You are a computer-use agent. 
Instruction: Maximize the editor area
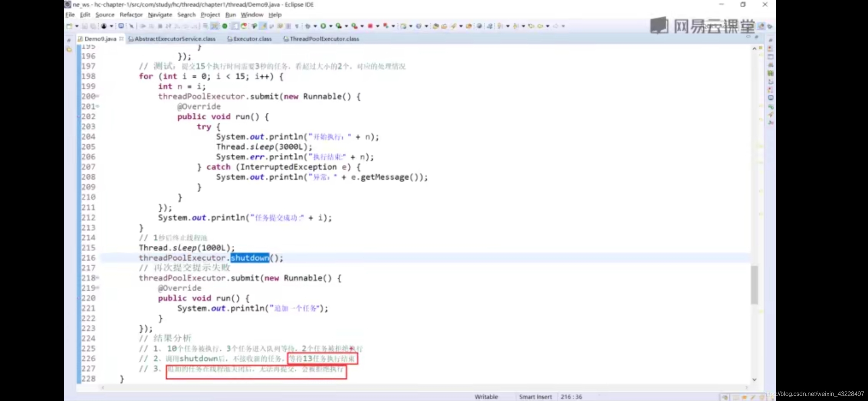pos(756,37)
